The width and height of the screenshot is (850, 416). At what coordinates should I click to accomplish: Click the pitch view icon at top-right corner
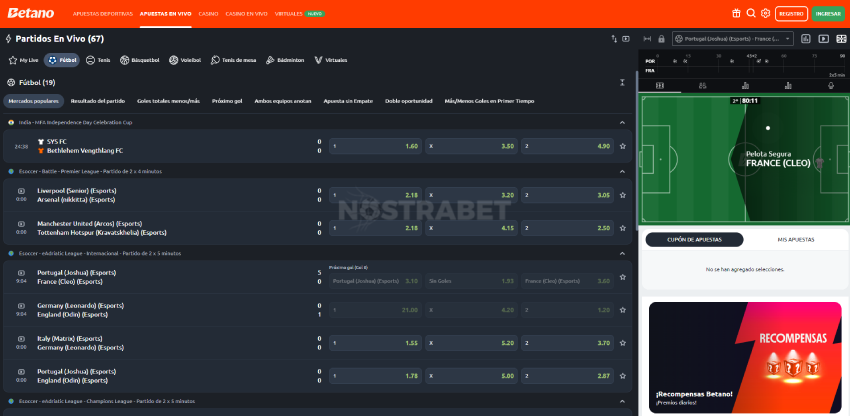pos(841,39)
